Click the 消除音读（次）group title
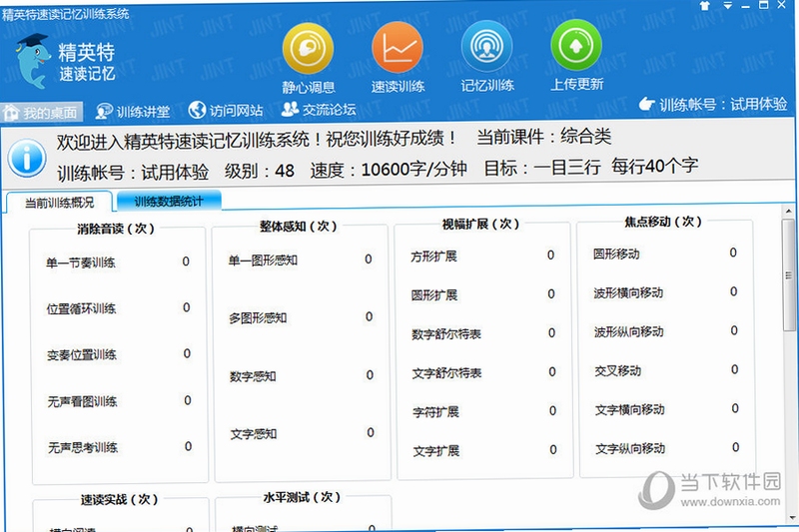Viewport: 799px width, 532px height. click(116, 229)
